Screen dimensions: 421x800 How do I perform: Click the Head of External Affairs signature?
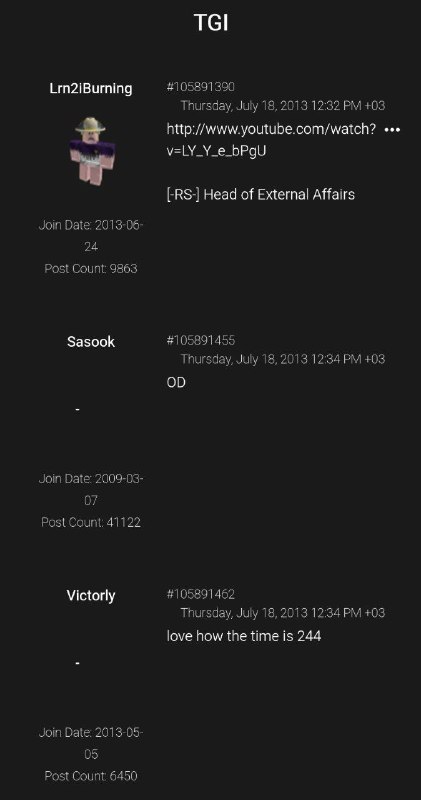[261, 194]
